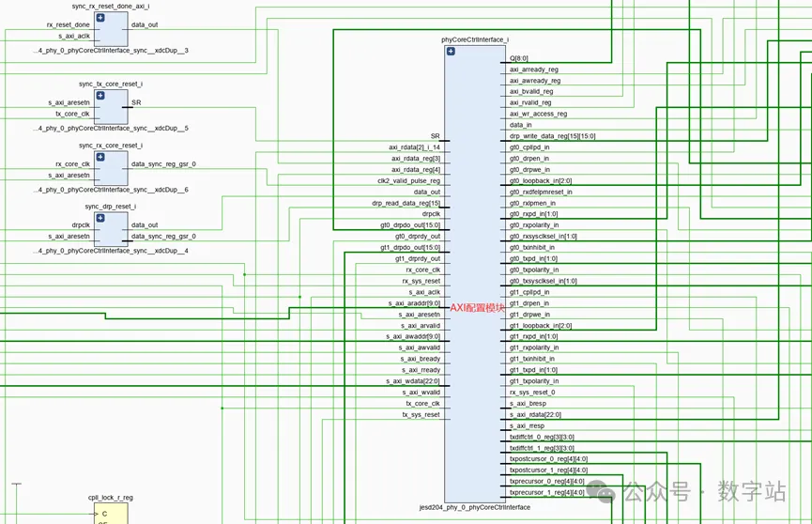Screen dimensions: 812x524
Task: Expand the sync_rx_reset_done_axi_i block
Action: pyautogui.click(x=100, y=19)
